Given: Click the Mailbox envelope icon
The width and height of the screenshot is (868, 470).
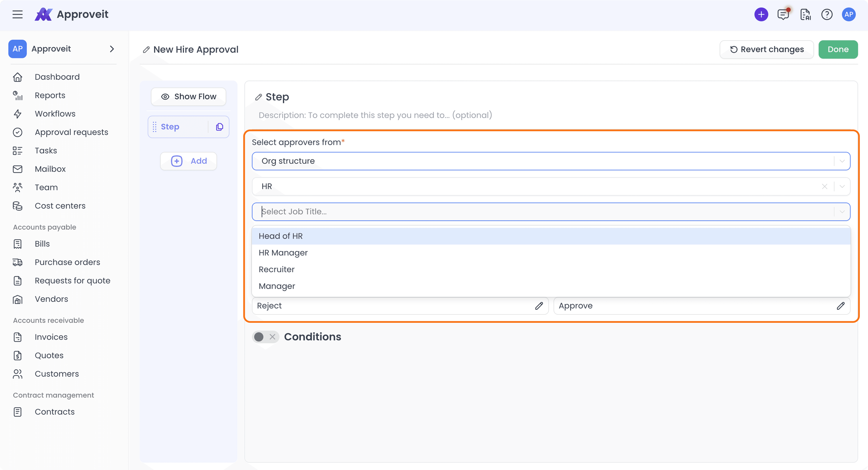Looking at the screenshot, I should 17,169.
